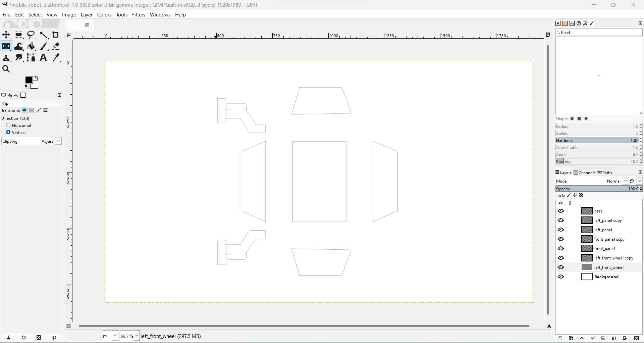Toggle lock pixels for layer

click(569, 196)
